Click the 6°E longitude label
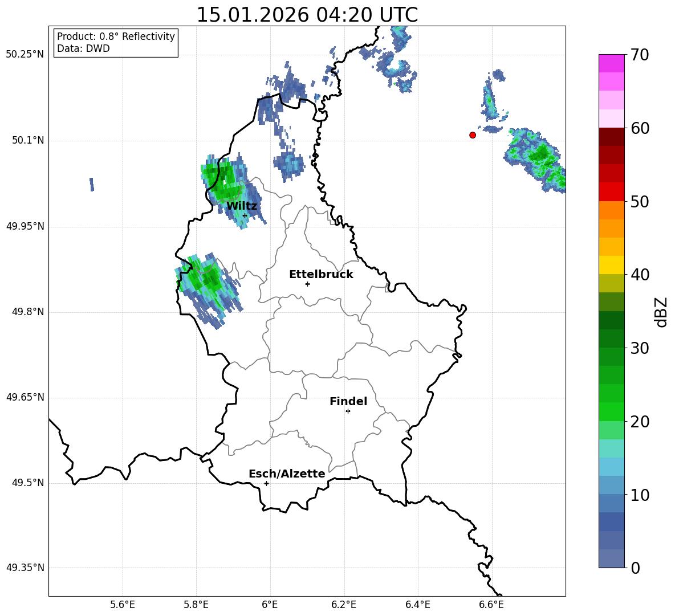The width and height of the screenshot is (675, 616). tap(270, 605)
